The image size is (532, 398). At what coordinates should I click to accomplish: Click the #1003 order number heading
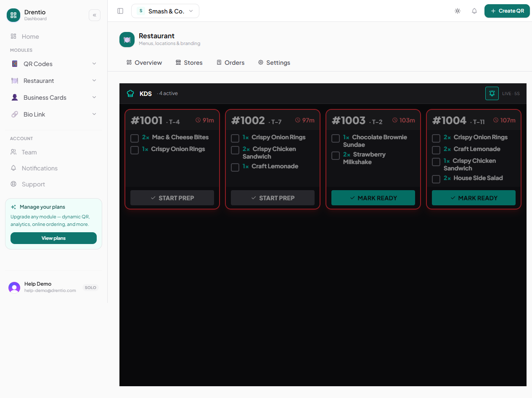coord(349,121)
